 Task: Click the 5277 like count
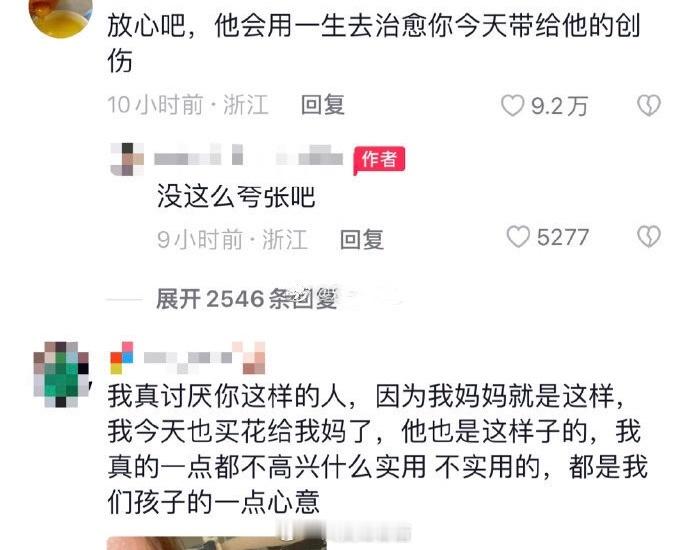(563, 237)
